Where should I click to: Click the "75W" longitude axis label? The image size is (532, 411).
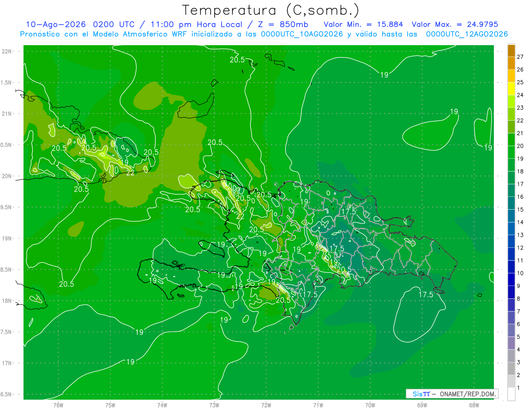point(110,405)
